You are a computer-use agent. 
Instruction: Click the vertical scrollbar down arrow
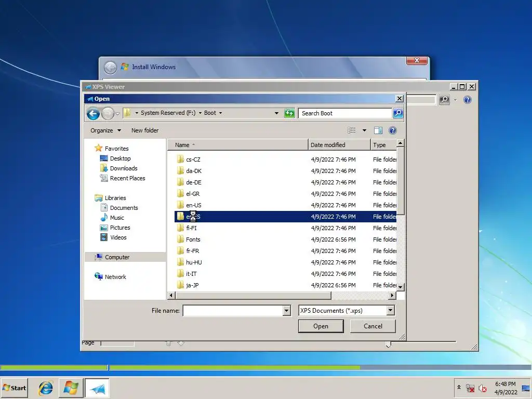tap(401, 287)
